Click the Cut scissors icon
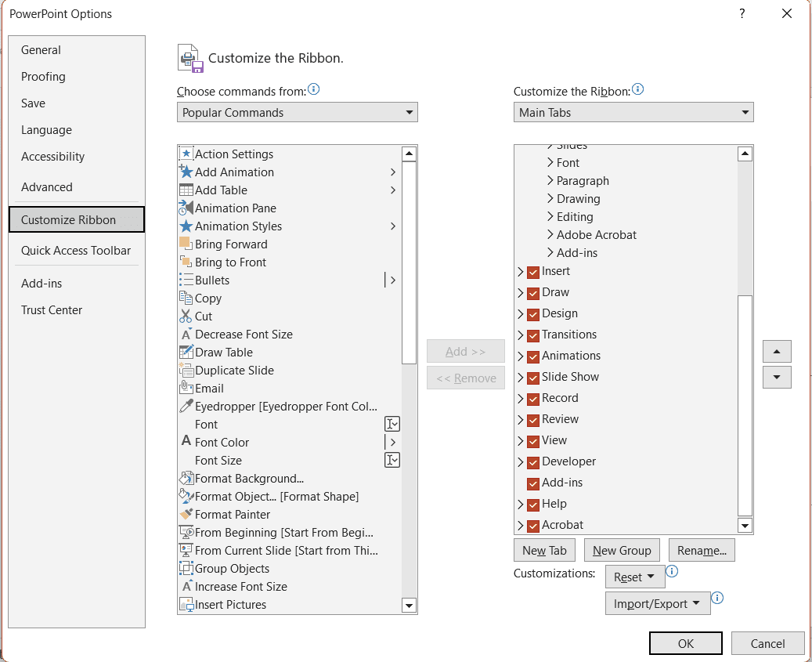This screenshot has width=812, height=662. pyautogui.click(x=186, y=317)
